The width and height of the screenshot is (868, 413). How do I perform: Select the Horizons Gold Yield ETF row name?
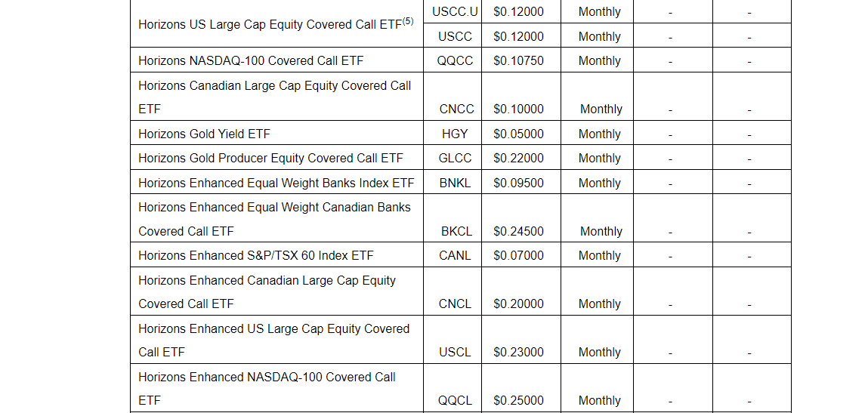(204, 134)
